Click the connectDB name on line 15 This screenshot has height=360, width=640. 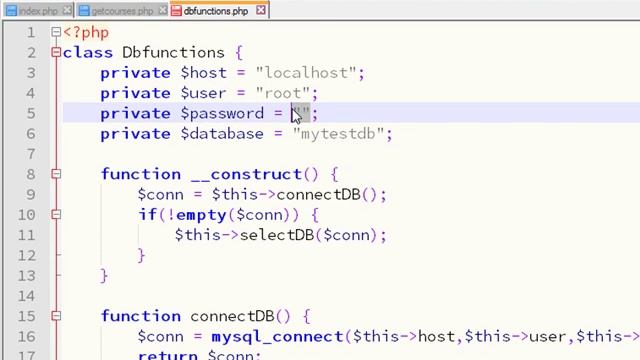tap(232, 316)
